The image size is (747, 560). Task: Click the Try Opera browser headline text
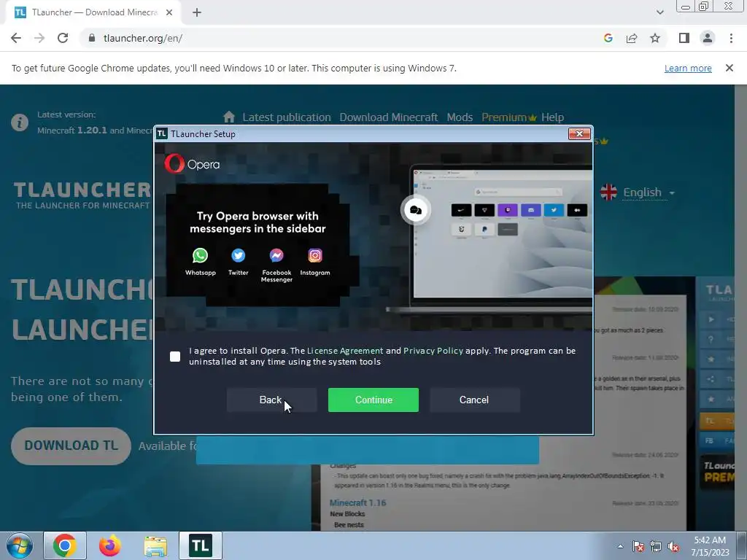point(258,222)
